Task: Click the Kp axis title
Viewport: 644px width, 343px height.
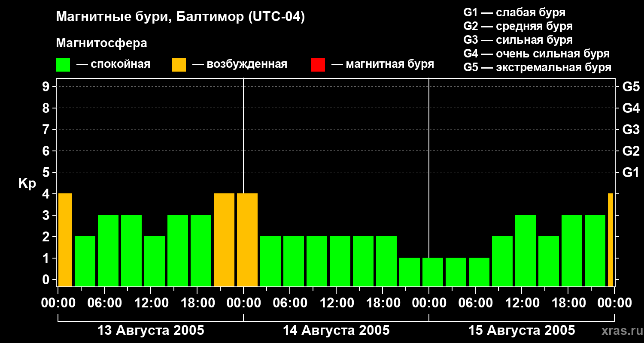Action: pyautogui.click(x=27, y=184)
